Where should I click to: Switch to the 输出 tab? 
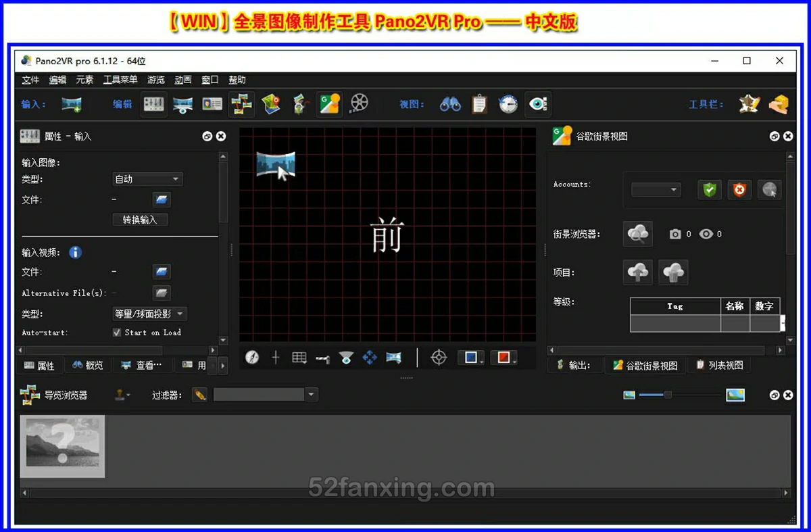tap(575, 366)
